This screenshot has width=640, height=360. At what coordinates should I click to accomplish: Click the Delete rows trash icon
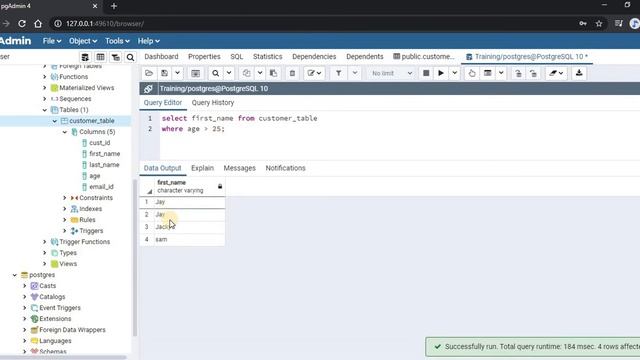pos(292,73)
